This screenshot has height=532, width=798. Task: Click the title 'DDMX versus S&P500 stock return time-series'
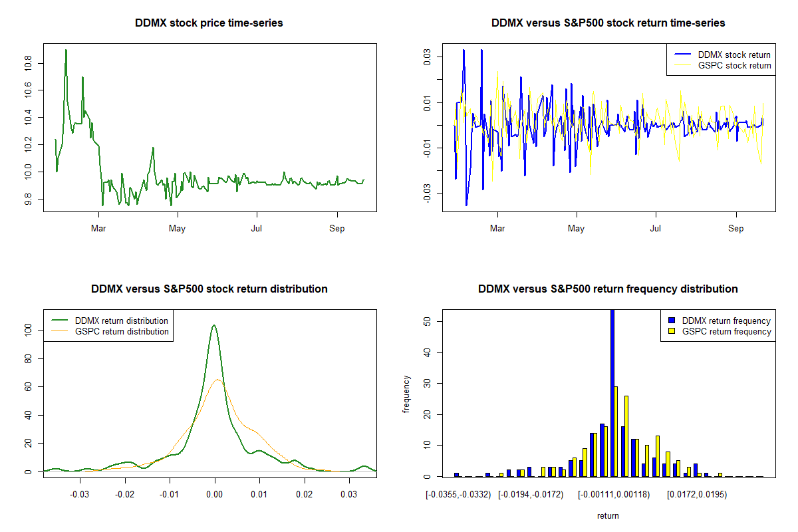(x=608, y=23)
